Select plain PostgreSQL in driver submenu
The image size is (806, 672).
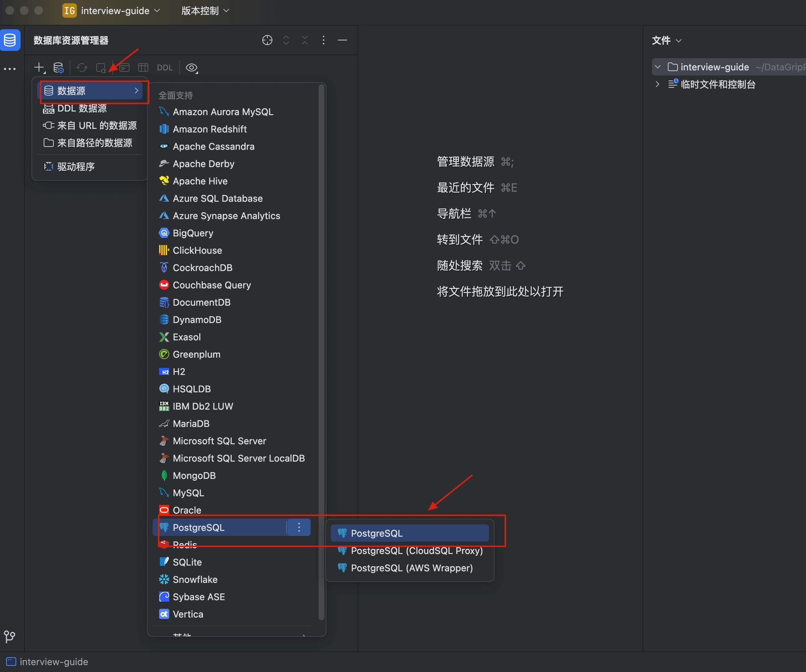click(x=409, y=533)
